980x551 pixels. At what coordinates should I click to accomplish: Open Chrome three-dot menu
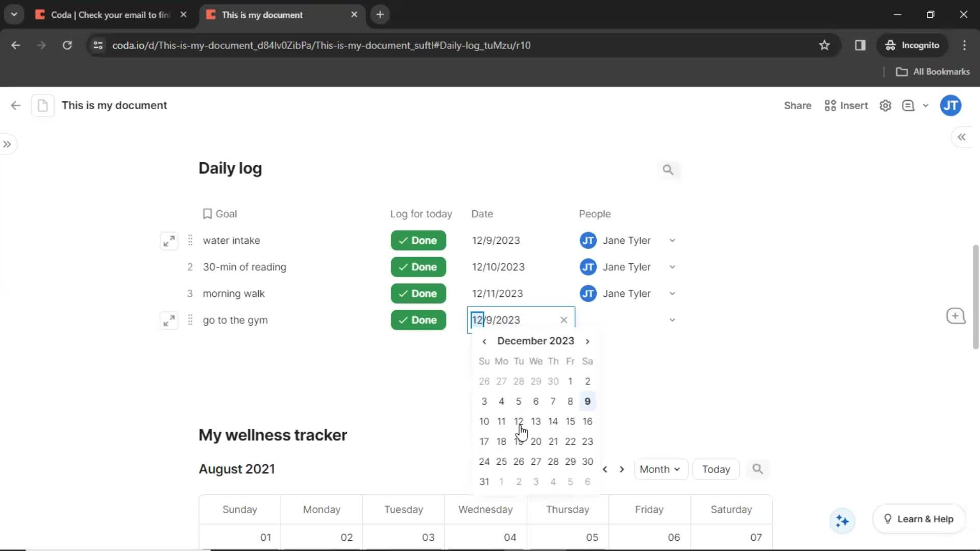(964, 45)
